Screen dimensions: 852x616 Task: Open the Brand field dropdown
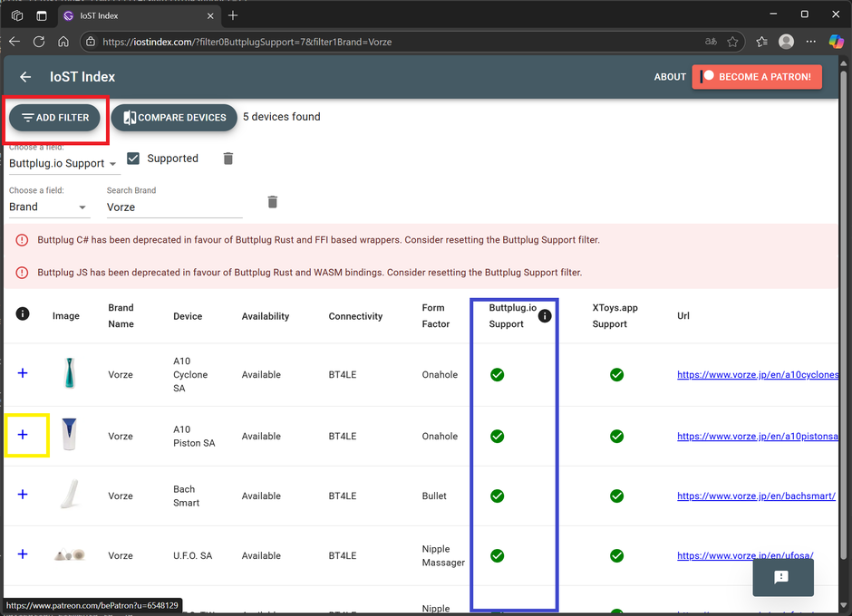click(49, 207)
